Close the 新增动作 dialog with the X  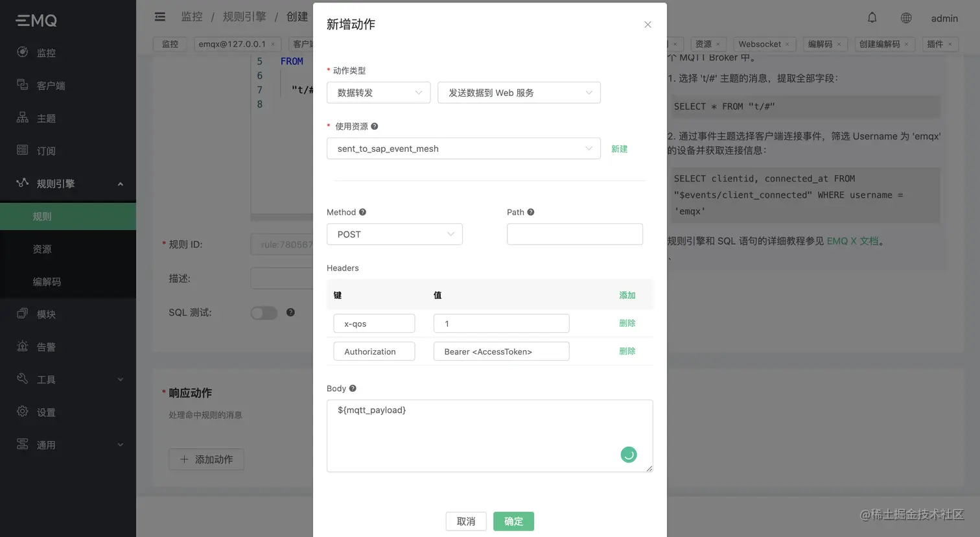tap(647, 25)
